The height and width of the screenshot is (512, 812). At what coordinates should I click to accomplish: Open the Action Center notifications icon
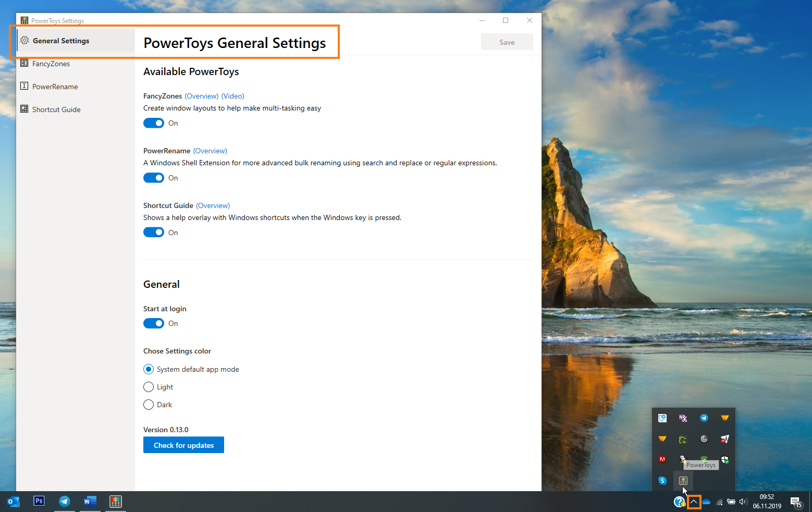tap(796, 502)
